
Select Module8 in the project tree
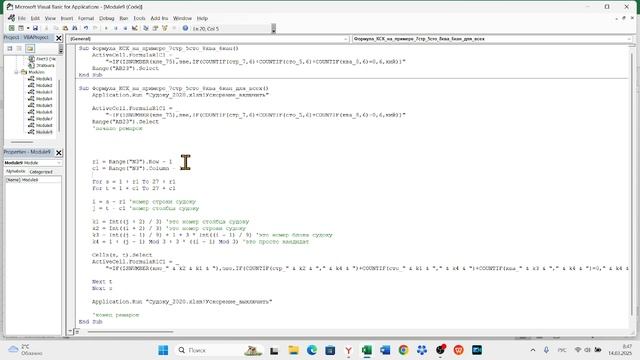(x=44, y=125)
